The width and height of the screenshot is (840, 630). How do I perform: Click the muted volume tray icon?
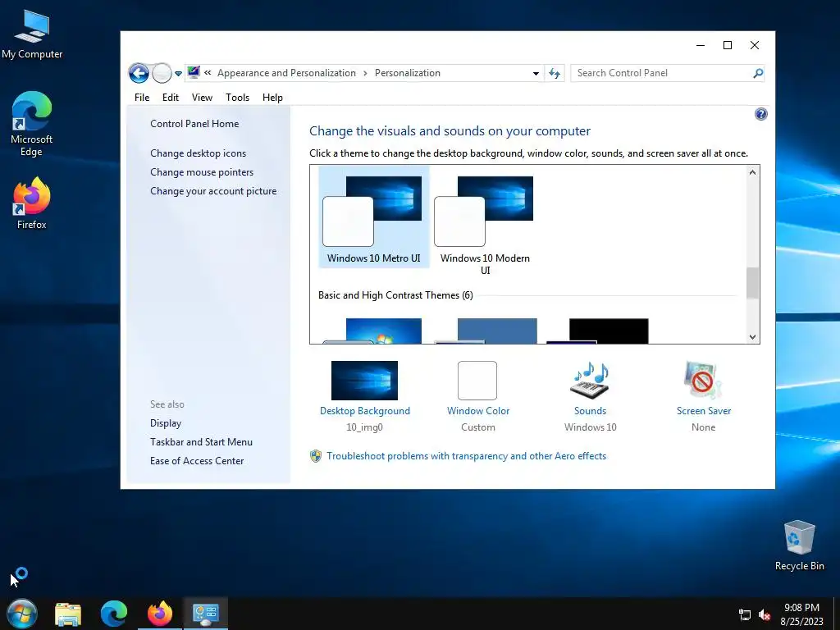(765, 614)
